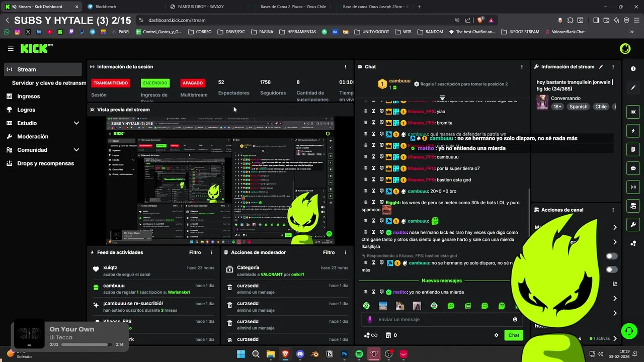Toggle the wrench widget icon in the right rail
644x362 pixels.
(633, 225)
